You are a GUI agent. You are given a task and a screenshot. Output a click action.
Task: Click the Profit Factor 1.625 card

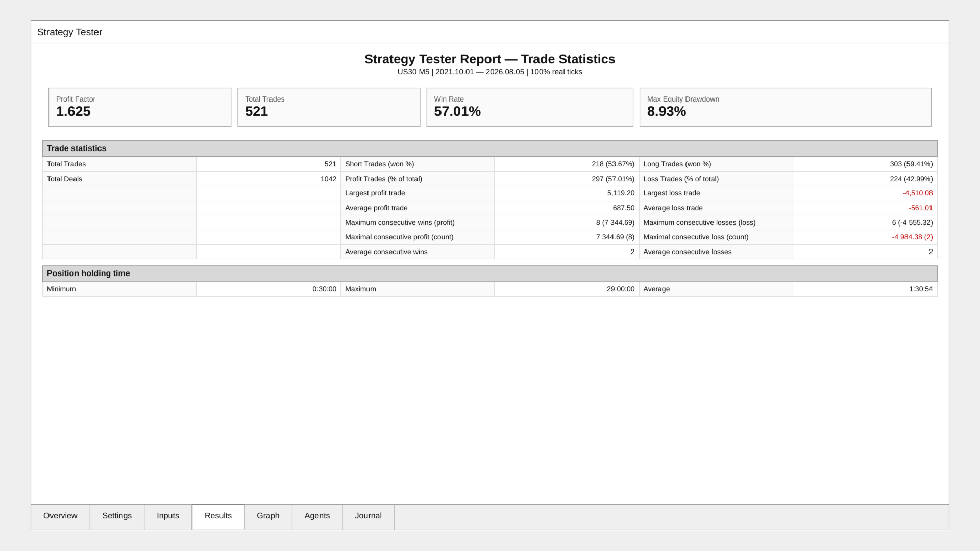[x=140, y=107]
